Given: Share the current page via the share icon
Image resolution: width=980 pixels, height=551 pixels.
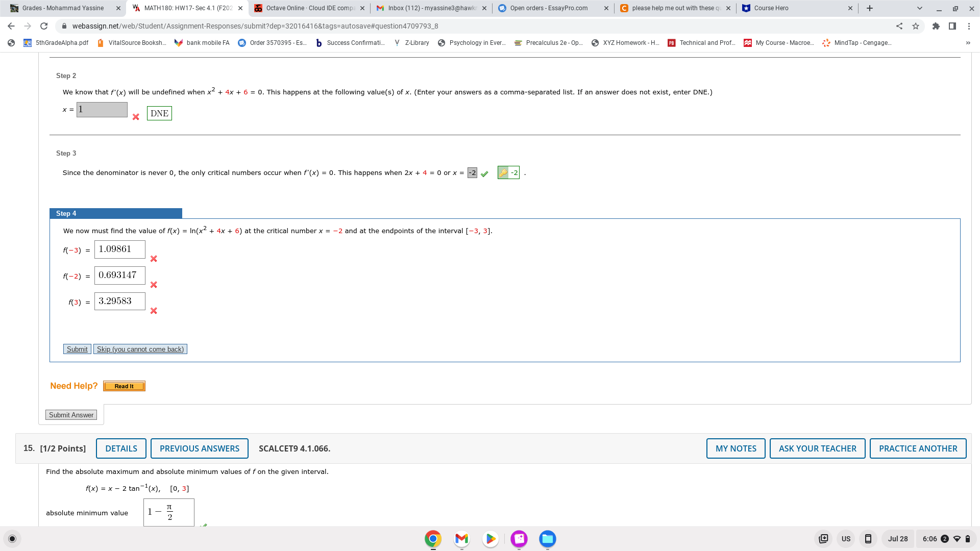Looking at the screenshot, I should 899,26.
